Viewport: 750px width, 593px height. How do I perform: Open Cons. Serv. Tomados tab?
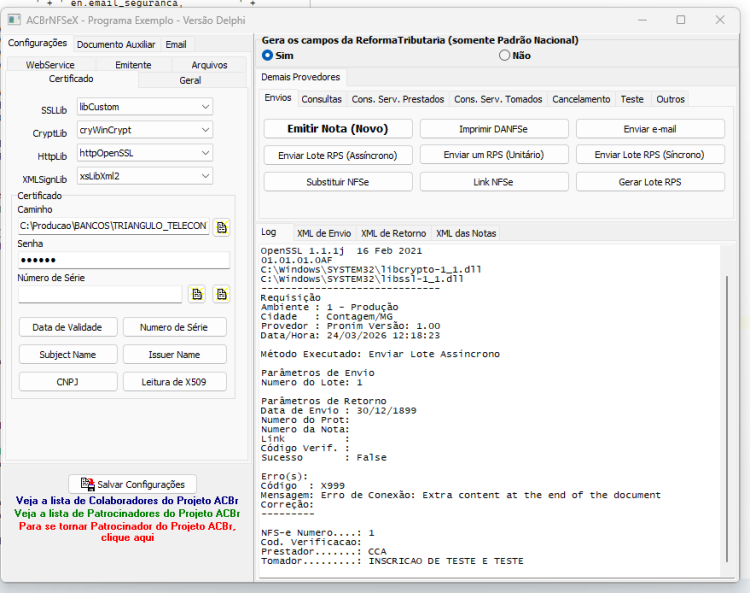click(x=498, y=99)
